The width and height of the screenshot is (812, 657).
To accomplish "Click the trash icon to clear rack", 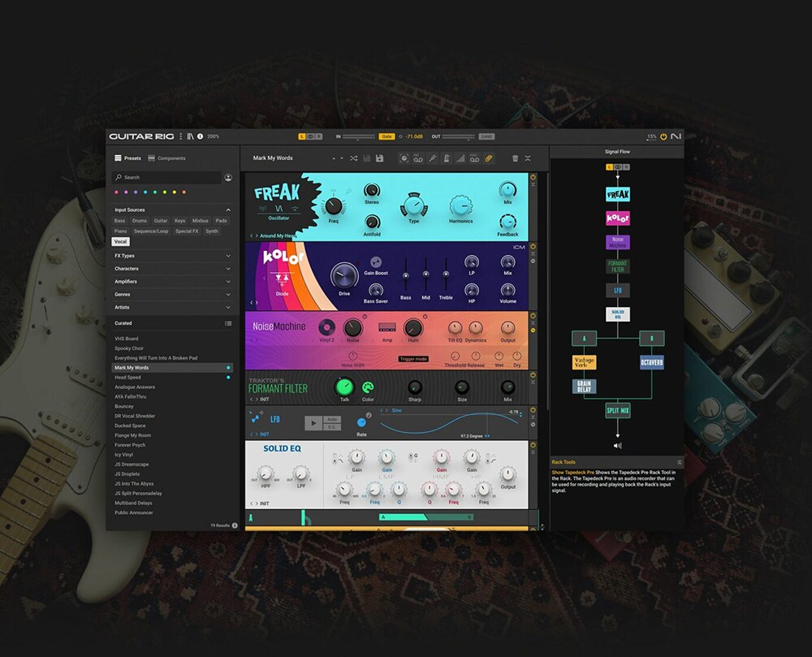I will click(515, 158).
